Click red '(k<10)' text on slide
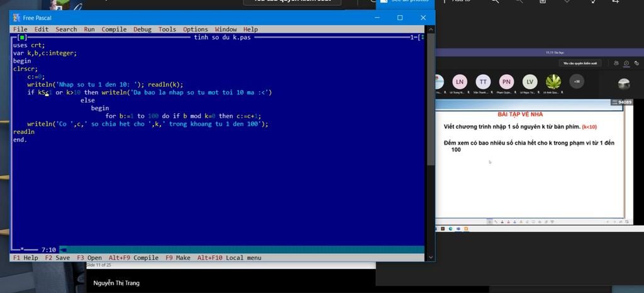Viewport: 644px width, 293px height. [x=589, y=127]
